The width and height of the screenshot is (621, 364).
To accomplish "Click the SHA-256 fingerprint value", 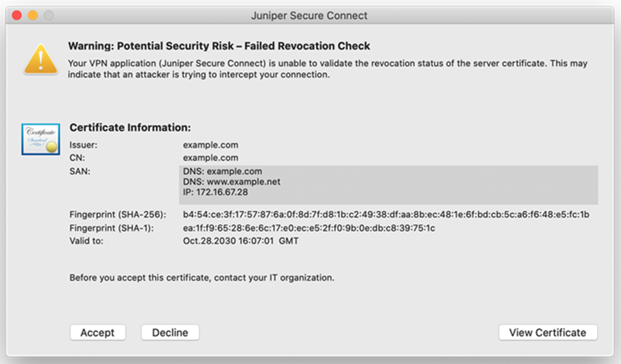I will 386,215.
